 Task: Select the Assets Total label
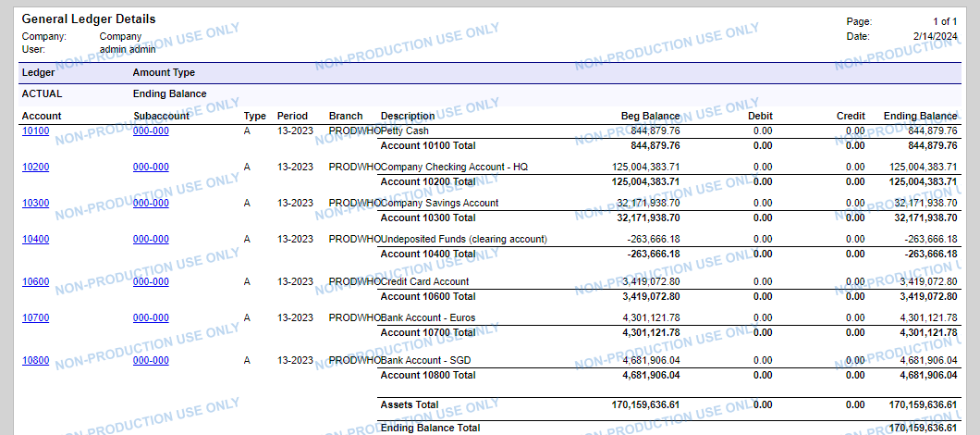(410, 405)
